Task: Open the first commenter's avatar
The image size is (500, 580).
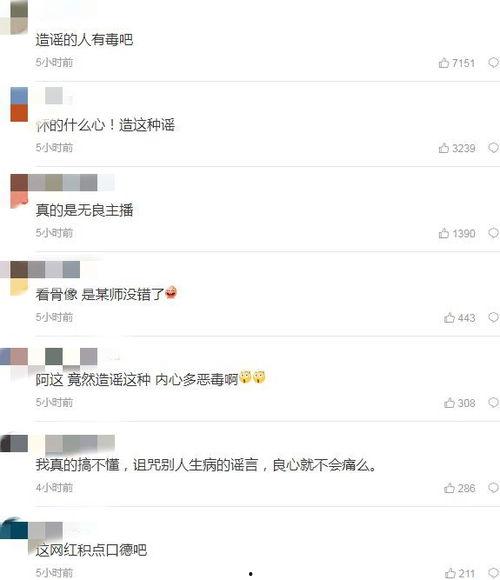Action: tap(14, 17)
